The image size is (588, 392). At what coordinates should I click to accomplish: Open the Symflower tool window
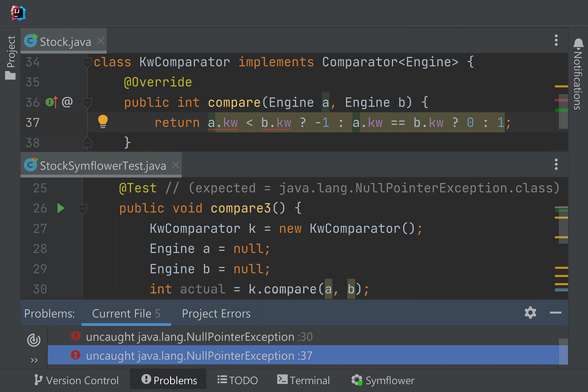point(384,379)
